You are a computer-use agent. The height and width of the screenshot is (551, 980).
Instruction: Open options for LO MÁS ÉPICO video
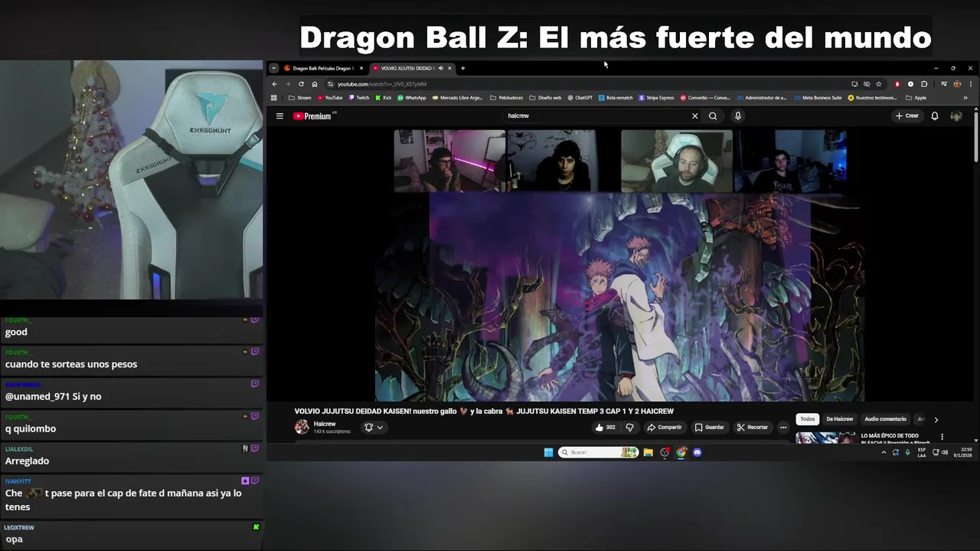[x=942, y=437]
